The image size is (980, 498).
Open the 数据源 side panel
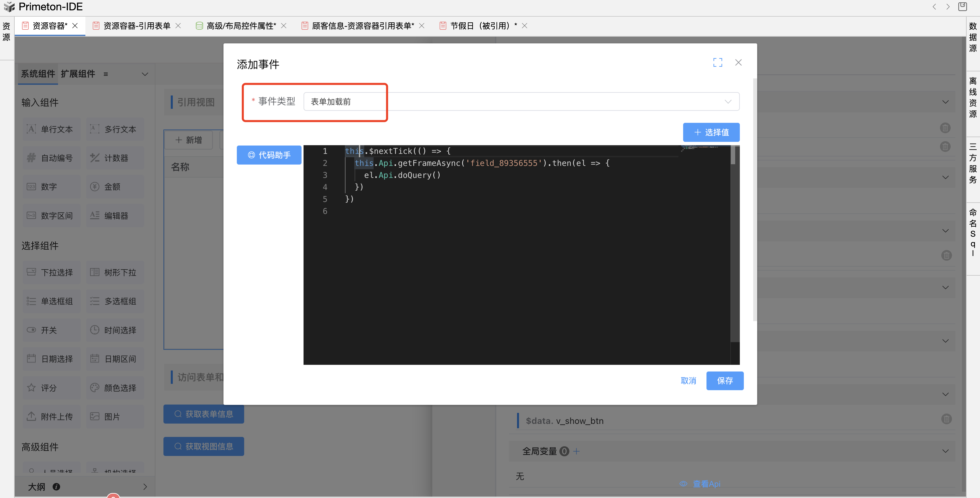973,37
